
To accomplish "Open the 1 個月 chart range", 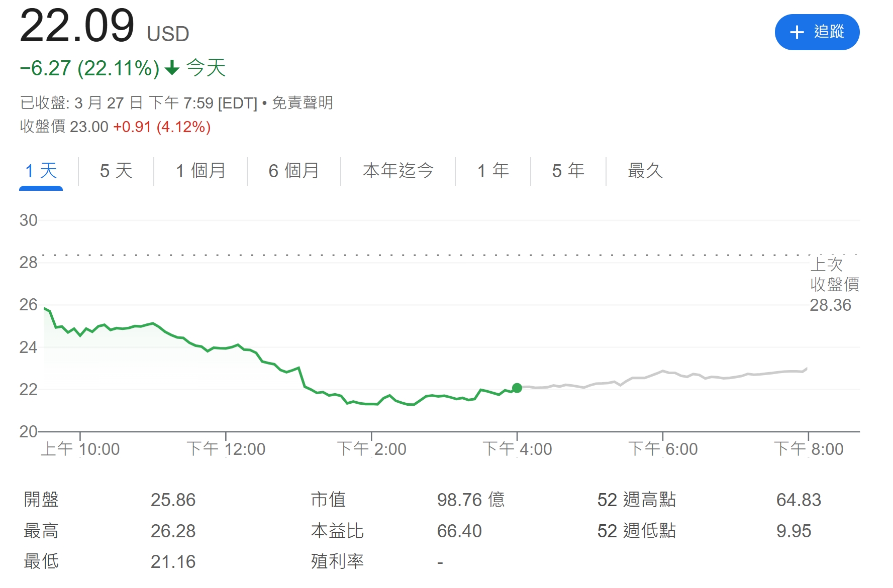I will (201, 171).
